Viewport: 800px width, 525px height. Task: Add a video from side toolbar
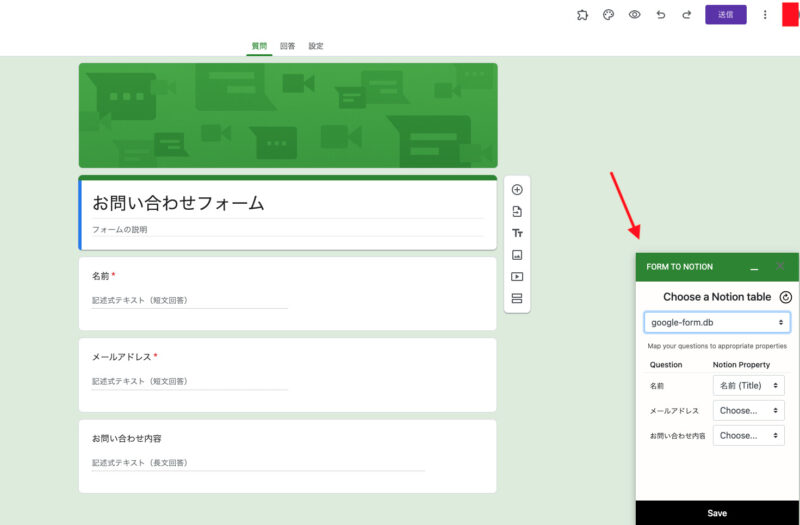517,277
